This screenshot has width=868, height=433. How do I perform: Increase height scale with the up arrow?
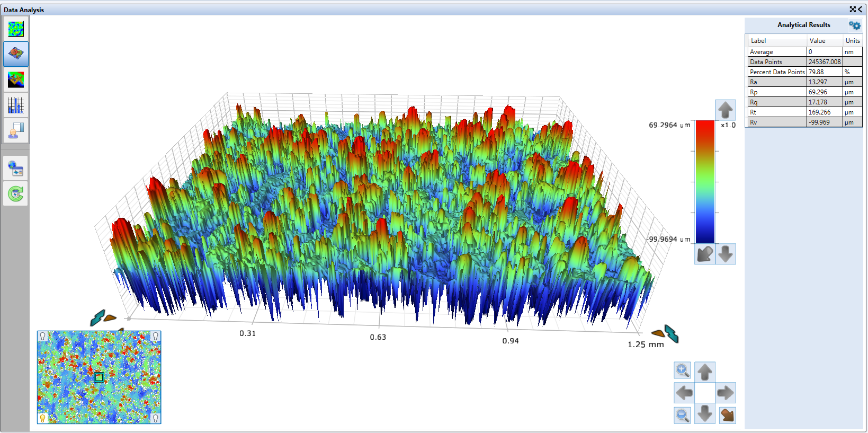[725, 110]
